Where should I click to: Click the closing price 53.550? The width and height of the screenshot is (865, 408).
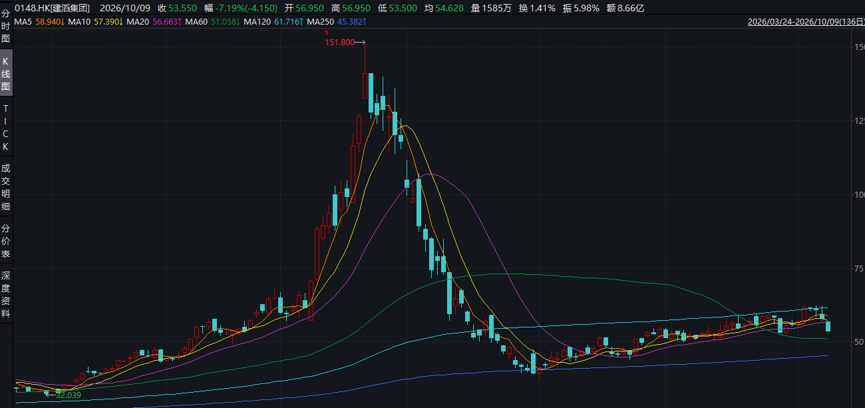pyautogui.click(x=183, y=8)
